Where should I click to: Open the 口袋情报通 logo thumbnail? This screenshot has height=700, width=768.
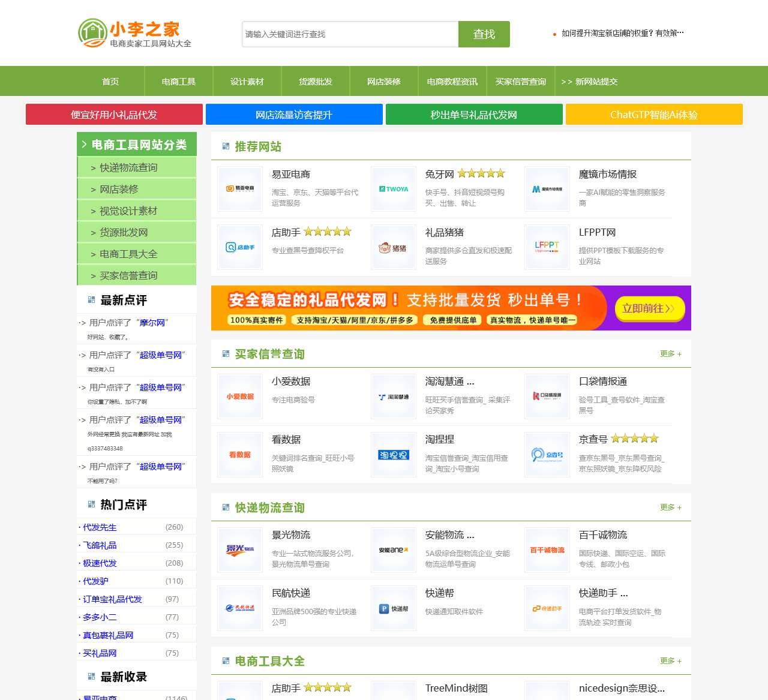tap(547, 396)
